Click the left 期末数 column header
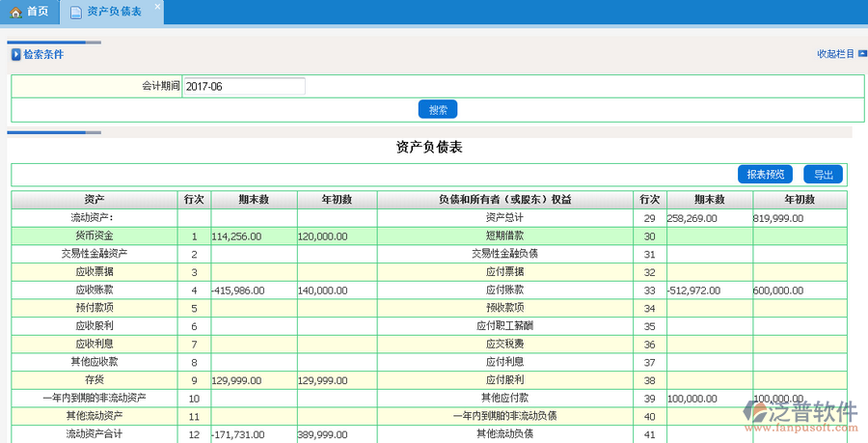 [254, 200]
